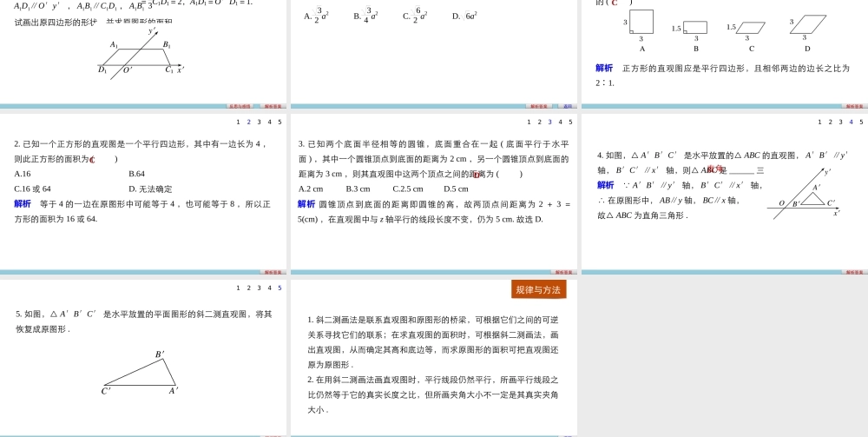
Task: Click option A.2 cm in question 3
Action: tap(311, 189)
